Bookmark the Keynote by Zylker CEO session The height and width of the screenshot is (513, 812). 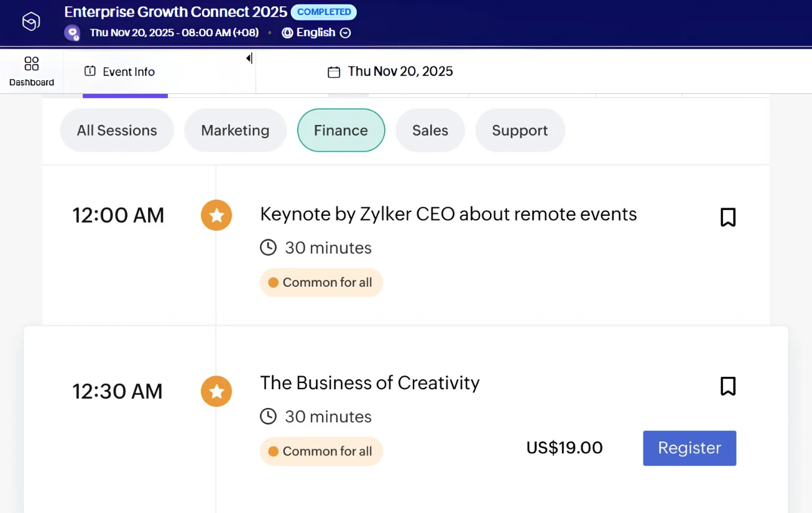[727, 217]
